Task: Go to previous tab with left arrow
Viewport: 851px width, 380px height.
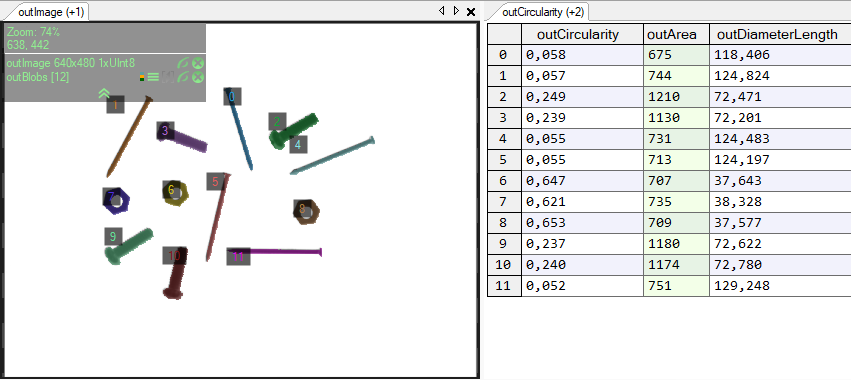Action: point(441,10)
